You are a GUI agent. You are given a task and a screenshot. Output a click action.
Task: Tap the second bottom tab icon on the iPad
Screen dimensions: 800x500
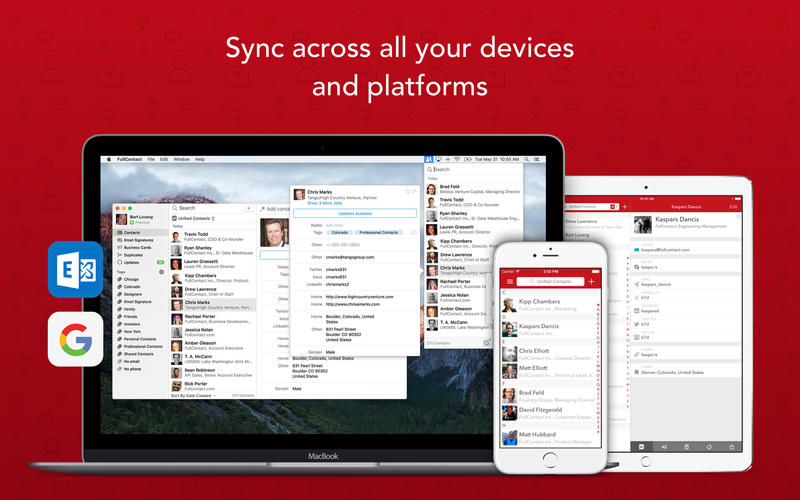click(x=664, y=446)
